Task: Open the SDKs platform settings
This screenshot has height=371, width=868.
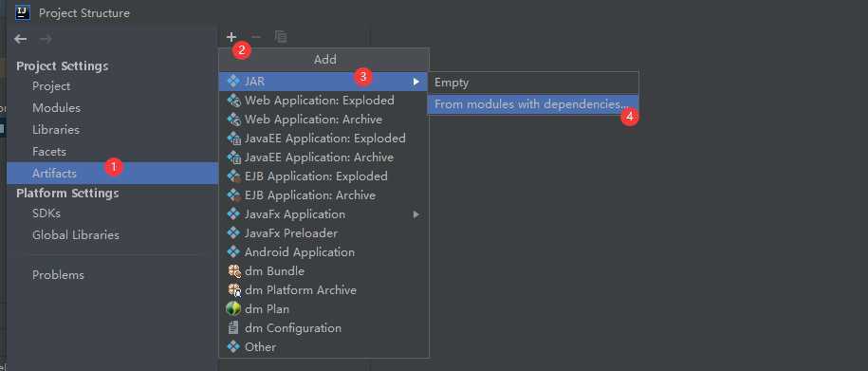Action: [x=46, y=213]
